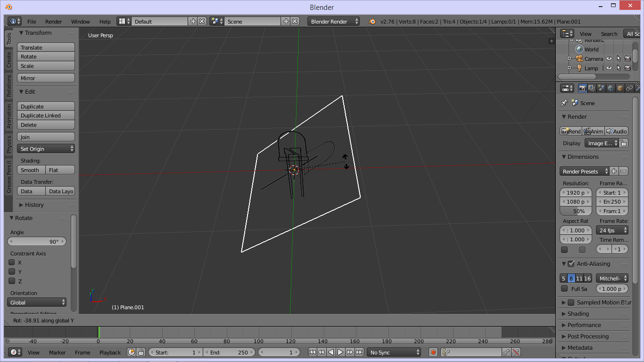This screenshot has width=644, height=362.
Task: Toggle Lamp visibility eye in outliner
Action: tap(609, 68)
